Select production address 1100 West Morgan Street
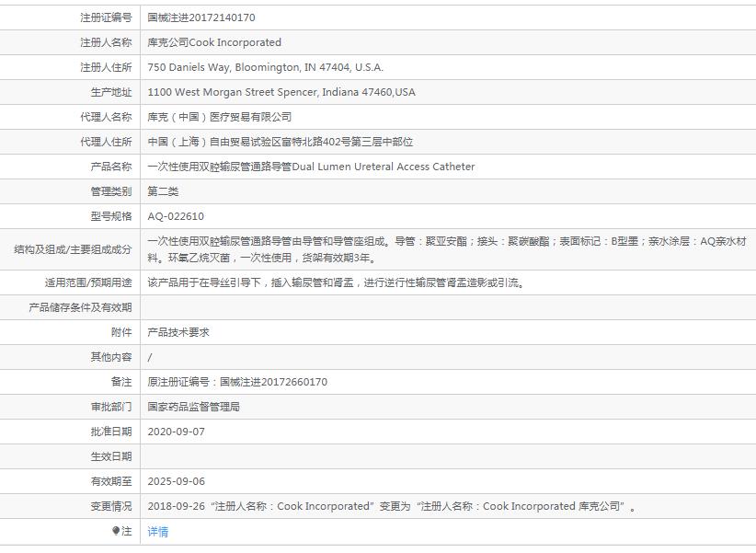Image resolution: width=756 pixels, height=553 pixels. pos(281,92)
